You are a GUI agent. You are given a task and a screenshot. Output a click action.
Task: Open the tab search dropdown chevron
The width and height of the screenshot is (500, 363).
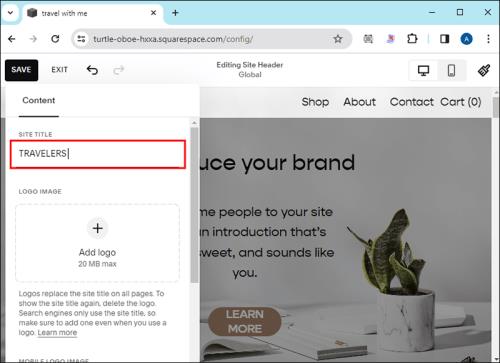[10, 13]
